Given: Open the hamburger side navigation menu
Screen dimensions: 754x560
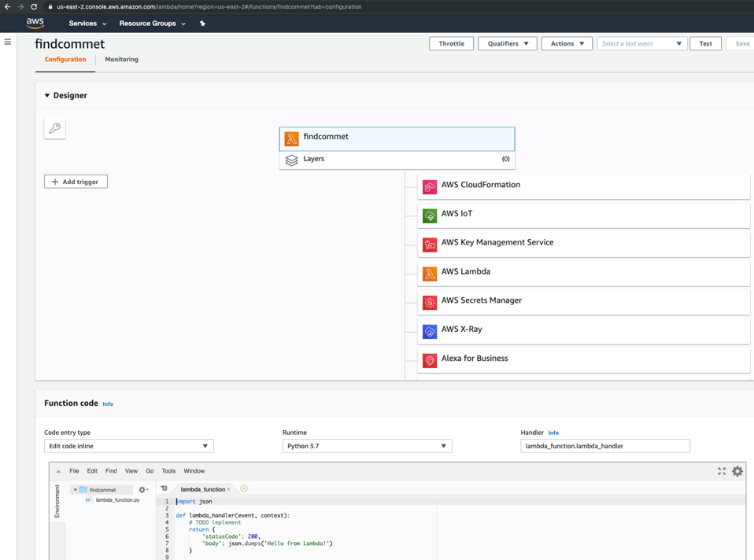Looking at the screenshot, I should (x=8, y=42).
